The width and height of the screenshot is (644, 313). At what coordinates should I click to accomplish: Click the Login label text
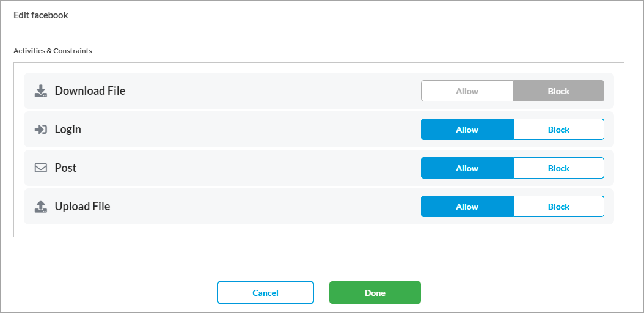tap(68, 130)
